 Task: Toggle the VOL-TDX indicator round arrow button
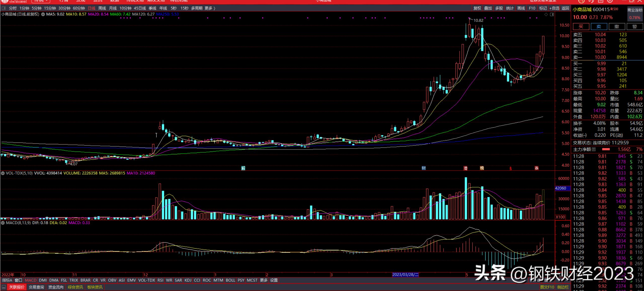3,173
